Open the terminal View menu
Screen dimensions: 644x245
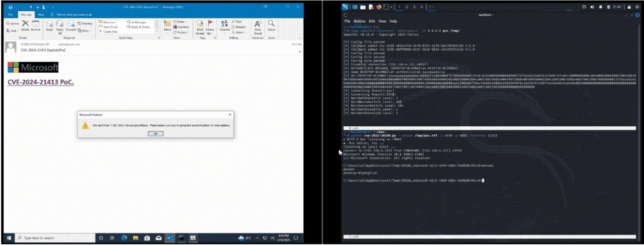(382, 21)
